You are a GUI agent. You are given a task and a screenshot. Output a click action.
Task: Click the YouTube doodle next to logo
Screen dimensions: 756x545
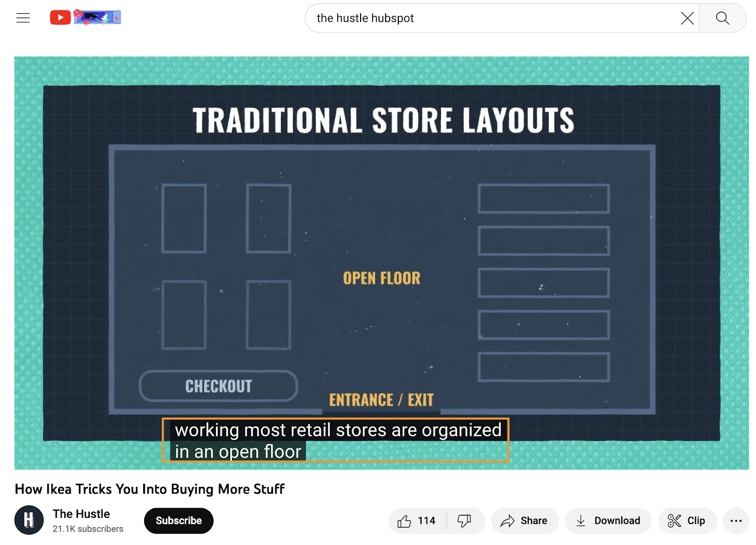click(97, 18)
